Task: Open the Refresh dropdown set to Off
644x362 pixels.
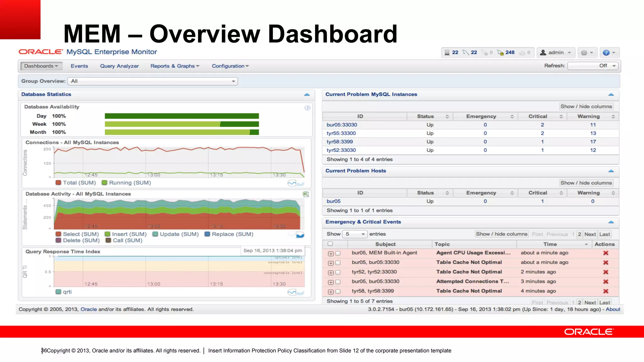Action: click(x=593, y=66)
